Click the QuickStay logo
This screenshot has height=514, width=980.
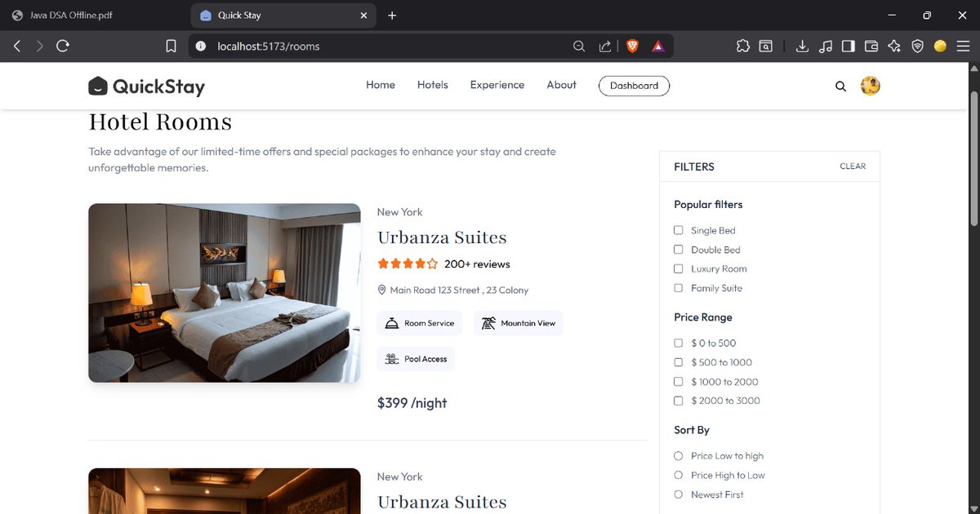(x=146, y=86)
